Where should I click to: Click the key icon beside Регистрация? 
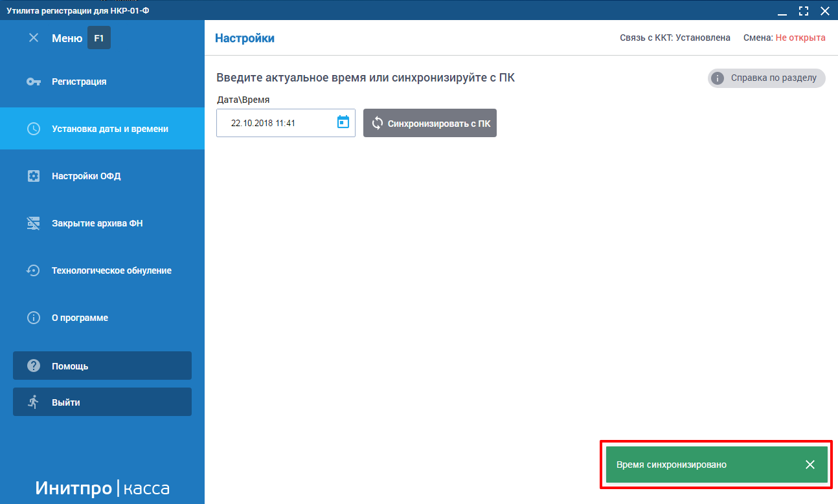tap(34, 82)
